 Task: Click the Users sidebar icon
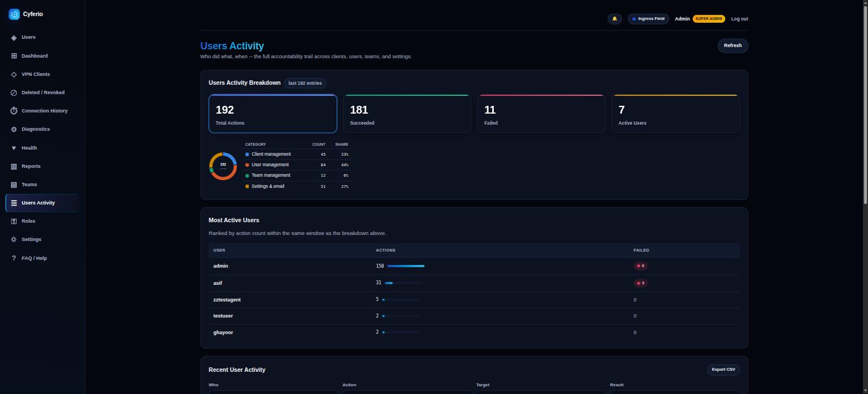pos(14,38)
